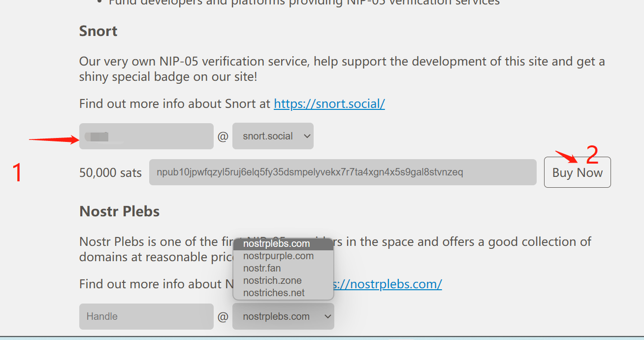Click the Snort section heading
644x340 pixels.
pyautogui.click(x=98, y=31)
